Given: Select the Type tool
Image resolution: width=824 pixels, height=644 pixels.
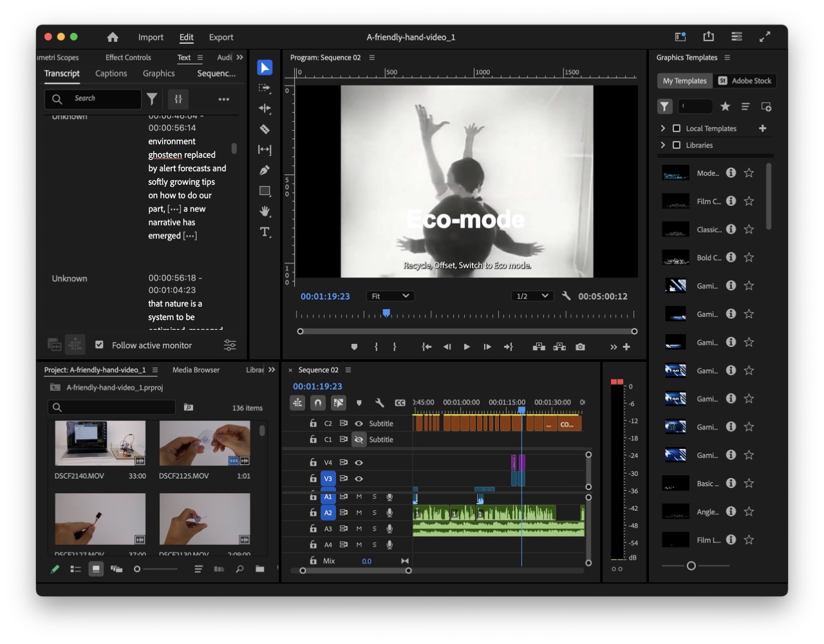Looking at the screenshot, I should pos(265,232).
